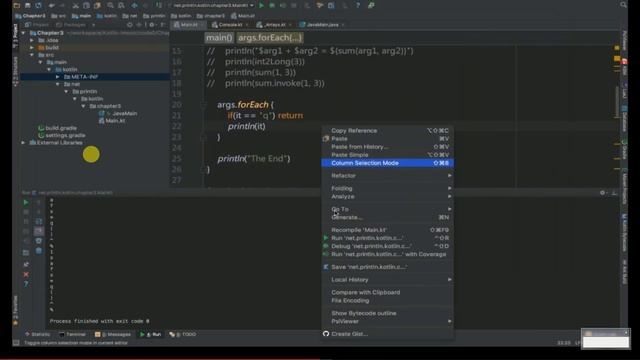Toggle Column Selection Mode in context menu
This screenshot has width=640, height=360.
(388, 163)
